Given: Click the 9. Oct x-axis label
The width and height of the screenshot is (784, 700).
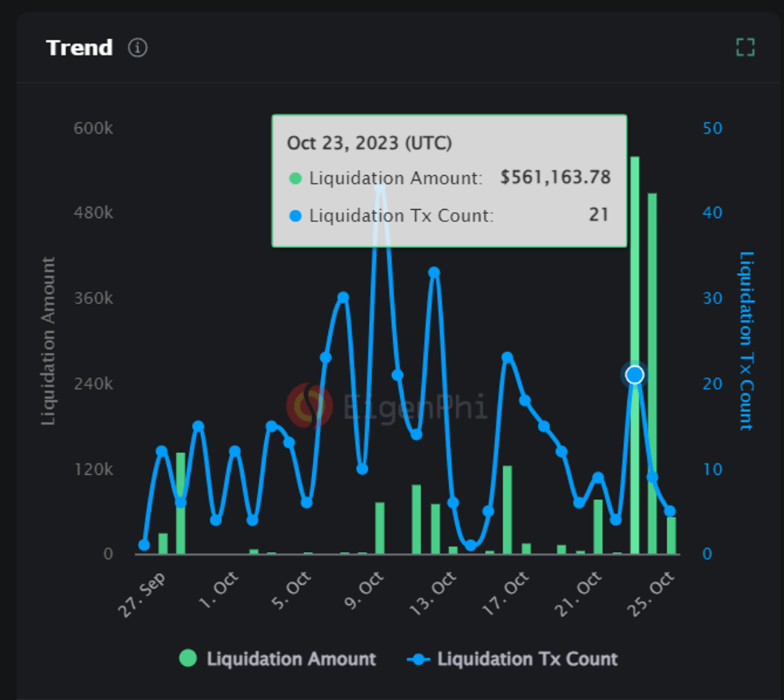Looking at the screenshot, I should 370,592.
